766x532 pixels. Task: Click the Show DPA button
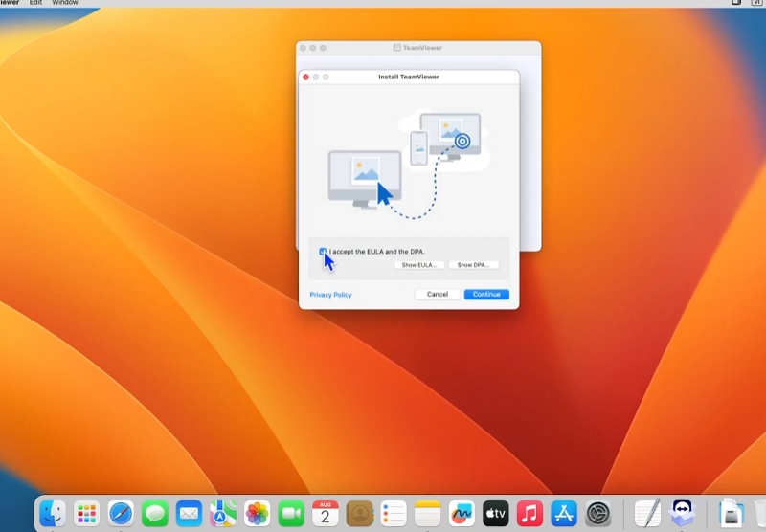[x=473, y=265]
